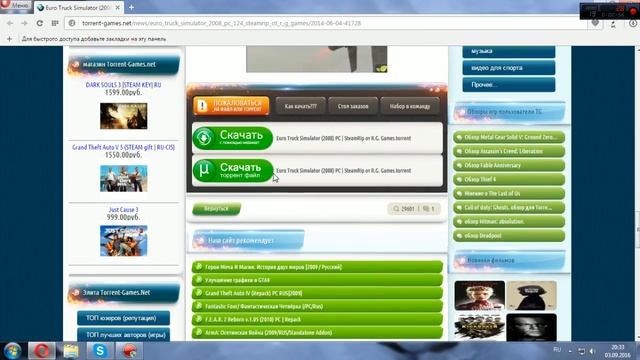
Task: Click green Скачать торрент файл button
Action: pos(233,171)
